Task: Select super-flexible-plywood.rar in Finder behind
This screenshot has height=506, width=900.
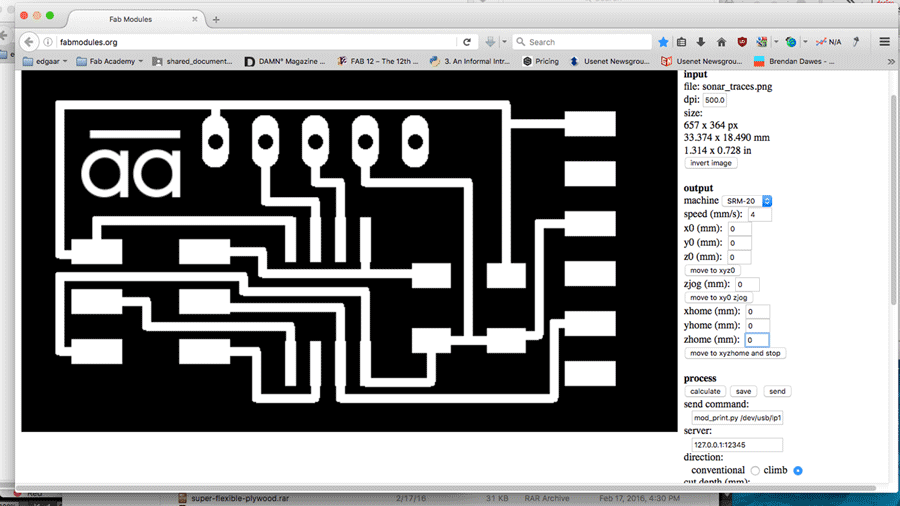Action: click(240, 499)
